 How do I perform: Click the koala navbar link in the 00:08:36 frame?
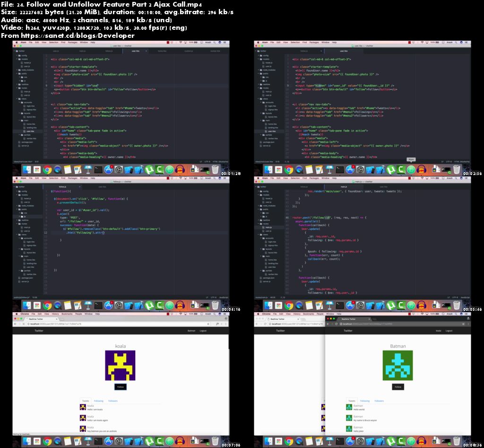438,331
